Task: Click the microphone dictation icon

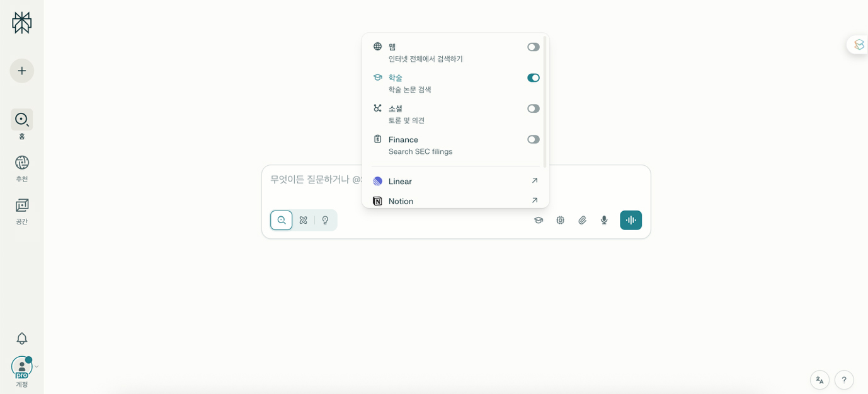Action: click(x=604, y=220)
